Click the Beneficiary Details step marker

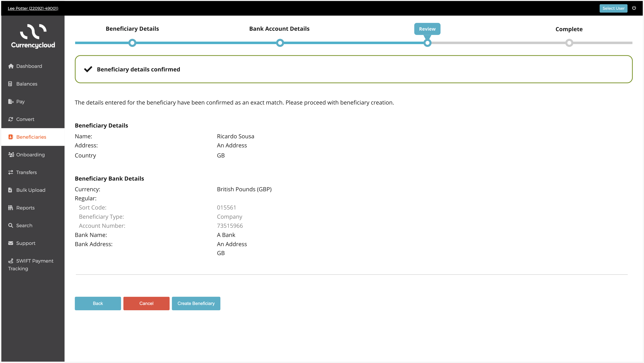click(132, 43)
